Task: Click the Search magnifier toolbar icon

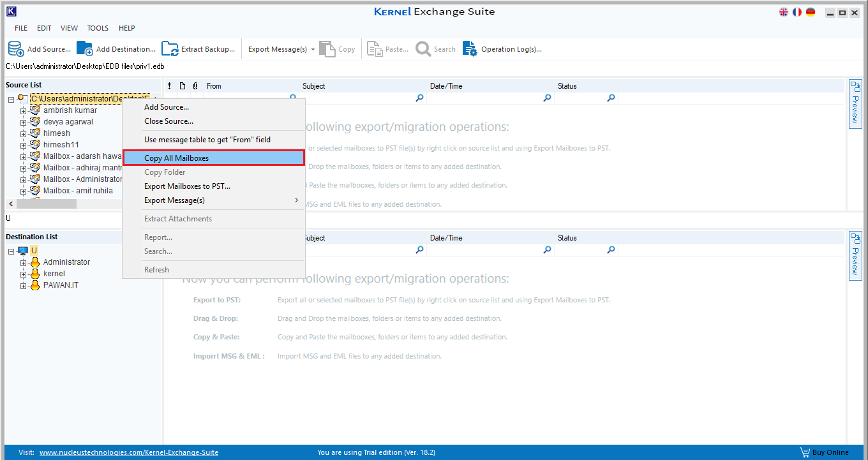Action: pyautogui.click(x=423, y=49)
